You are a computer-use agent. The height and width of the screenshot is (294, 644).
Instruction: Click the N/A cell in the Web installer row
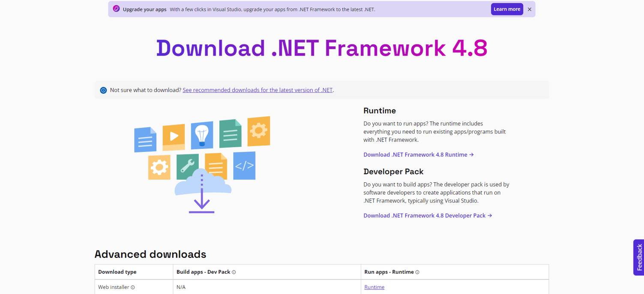pos(181,287)
